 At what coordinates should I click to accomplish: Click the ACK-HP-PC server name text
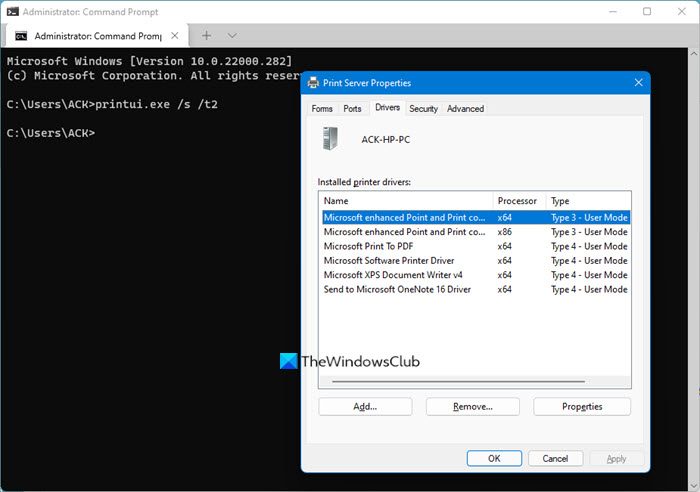coord(386,139)
